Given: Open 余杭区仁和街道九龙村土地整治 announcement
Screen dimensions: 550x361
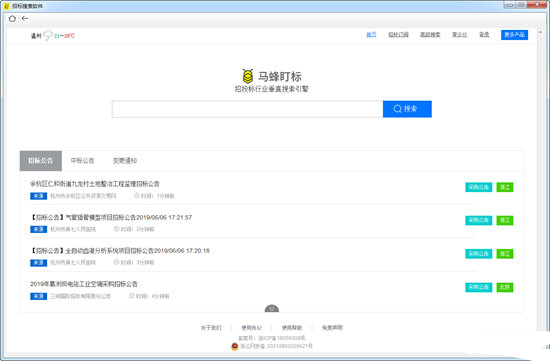Looking at the screenshot, I should click(x=95, y=184).
